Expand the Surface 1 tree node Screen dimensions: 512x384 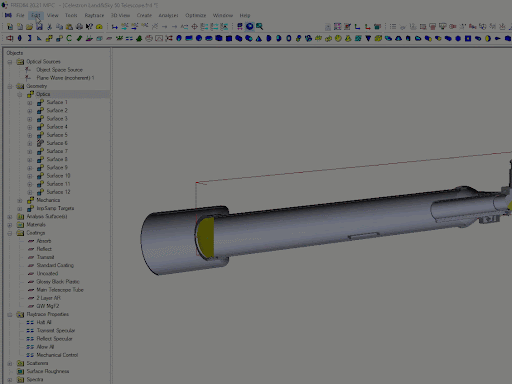coord(30,102)
